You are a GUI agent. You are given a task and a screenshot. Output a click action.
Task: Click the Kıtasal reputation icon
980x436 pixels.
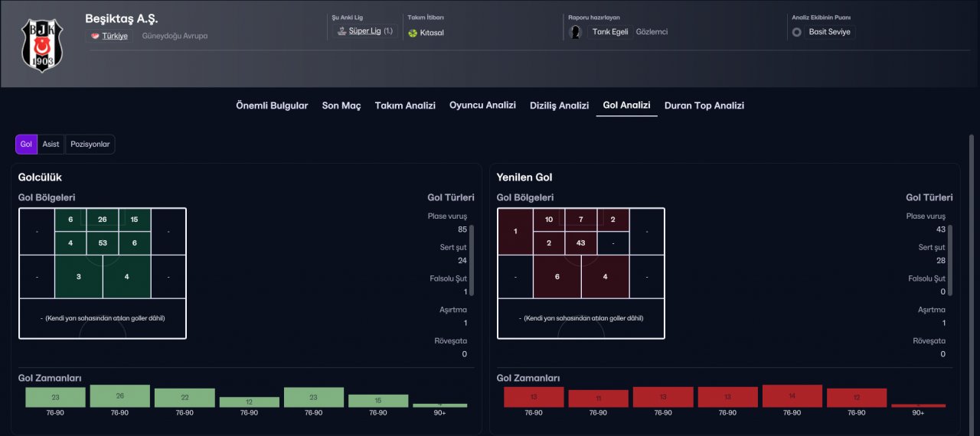tap(413, 33)
